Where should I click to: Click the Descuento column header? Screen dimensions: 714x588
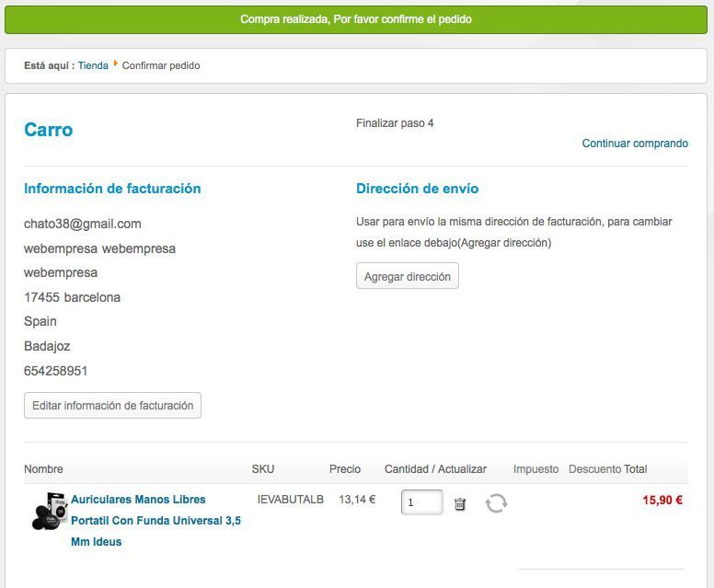pyautogui.click(x=594, y=469)
